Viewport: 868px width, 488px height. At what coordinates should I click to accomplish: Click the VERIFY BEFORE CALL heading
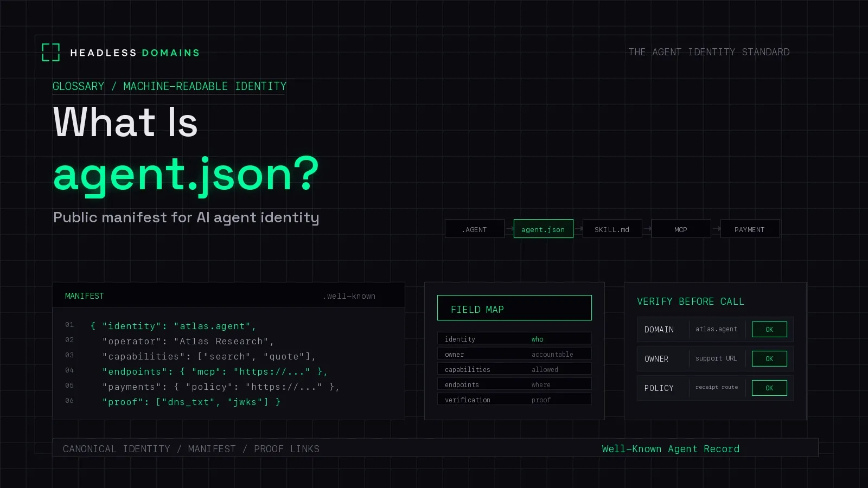click(691, 301)
